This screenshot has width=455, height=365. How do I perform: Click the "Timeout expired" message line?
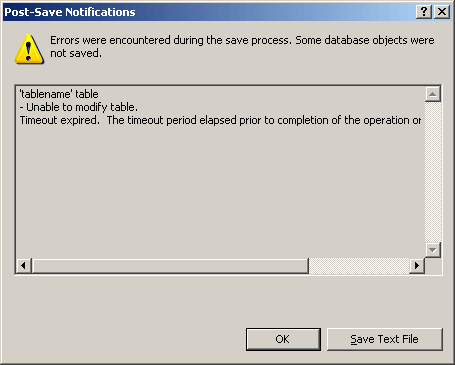[220, 120]
